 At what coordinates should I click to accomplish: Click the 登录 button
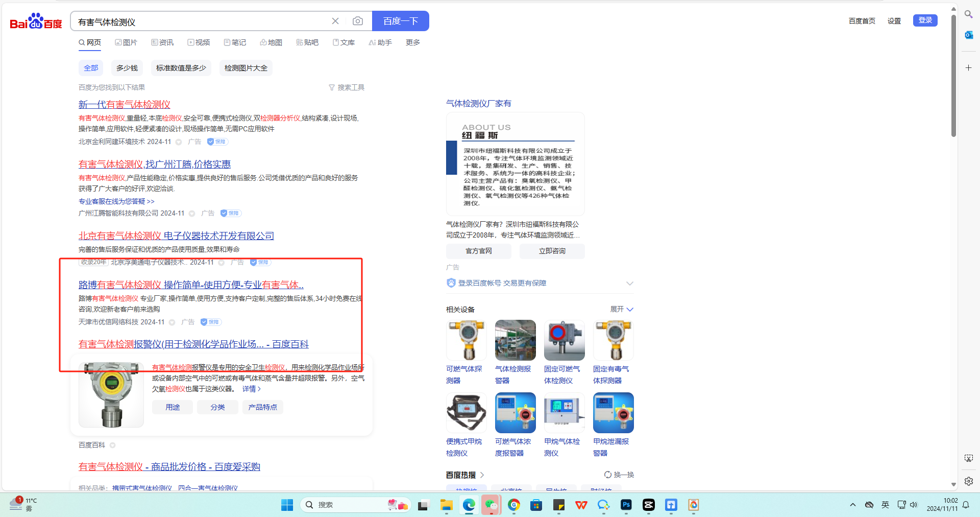click(x=925, y=20)
